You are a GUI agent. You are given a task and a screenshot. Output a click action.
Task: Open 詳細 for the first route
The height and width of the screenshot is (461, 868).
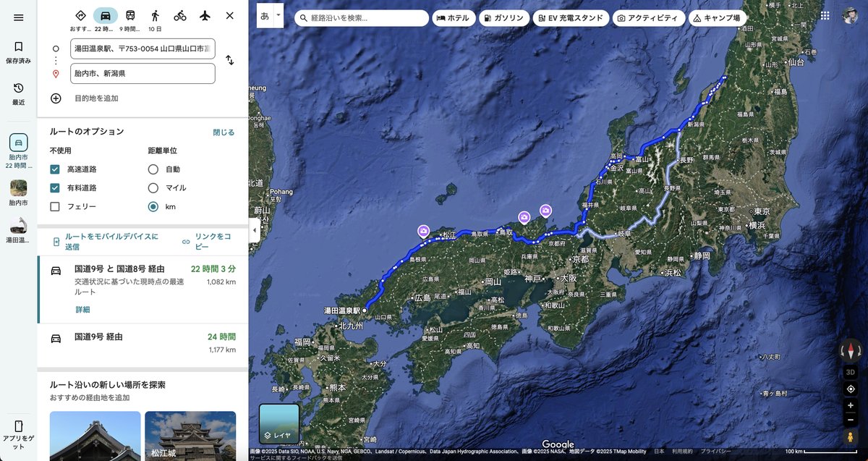[82, 309]
